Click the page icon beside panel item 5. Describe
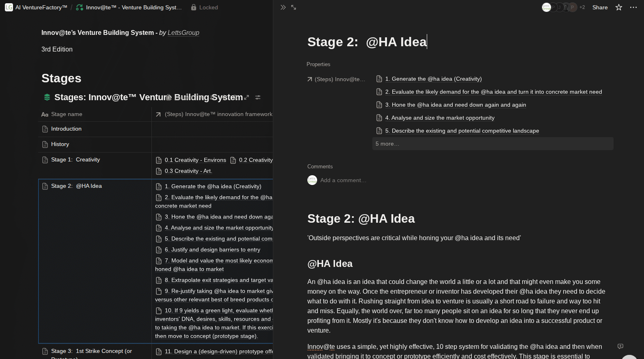Viewport: 644px width, 359px height. pyautogui.click(x=379, y=131)
